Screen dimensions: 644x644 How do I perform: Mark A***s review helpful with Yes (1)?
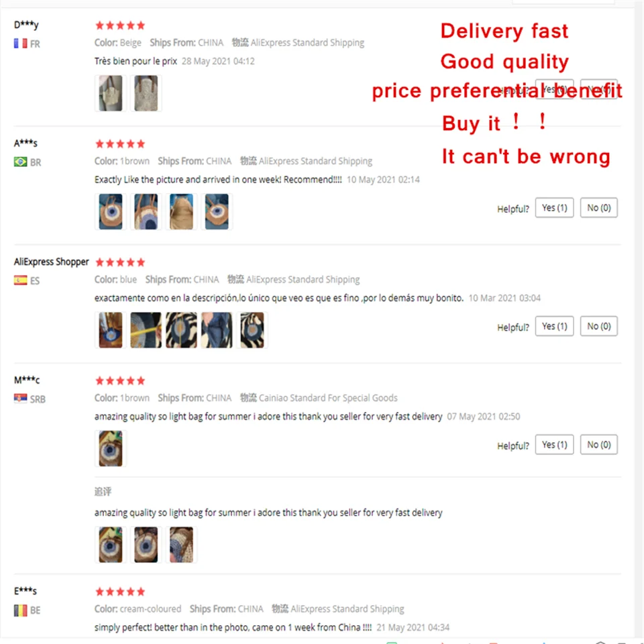click(554, 208)
